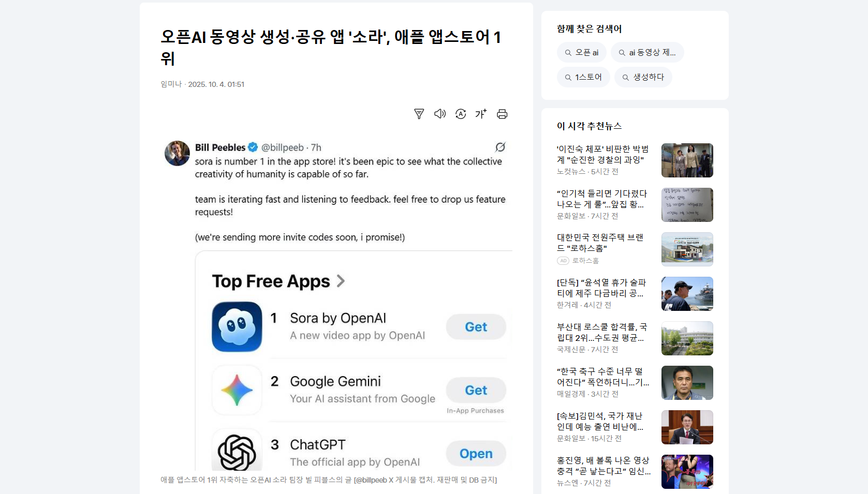Open the 윤석열 휴가 술파티 news link
The image size is (868, 494).
[x=601, y=288]
